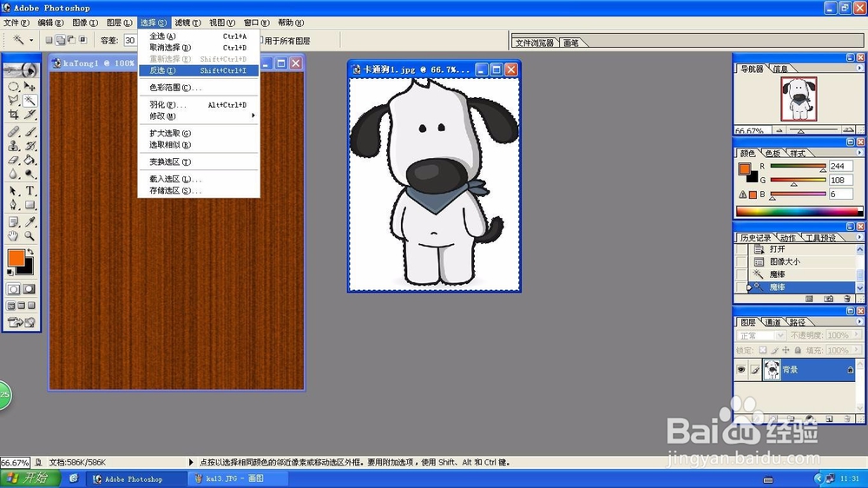Open Navigator panel flyout menu arrow
The image size is (868, 488).
[859, 68]
